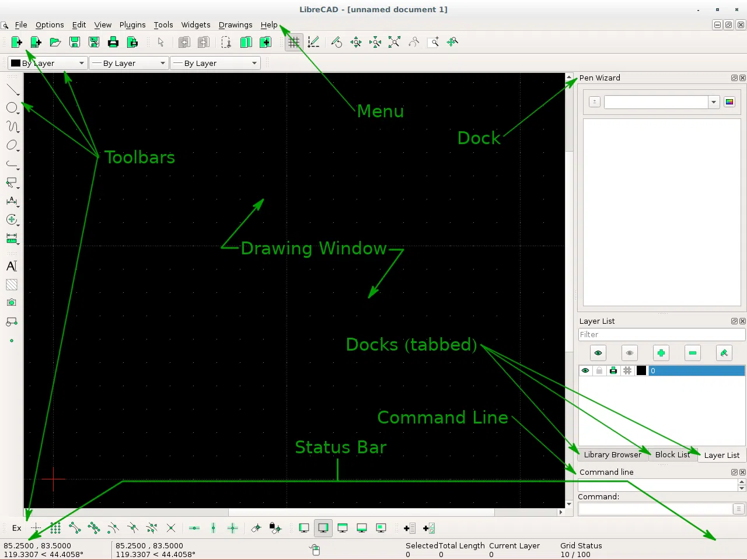The width and height of the screenshot is (747, 560).
Task: Open a new drawing document
Action: coord(16,42)
